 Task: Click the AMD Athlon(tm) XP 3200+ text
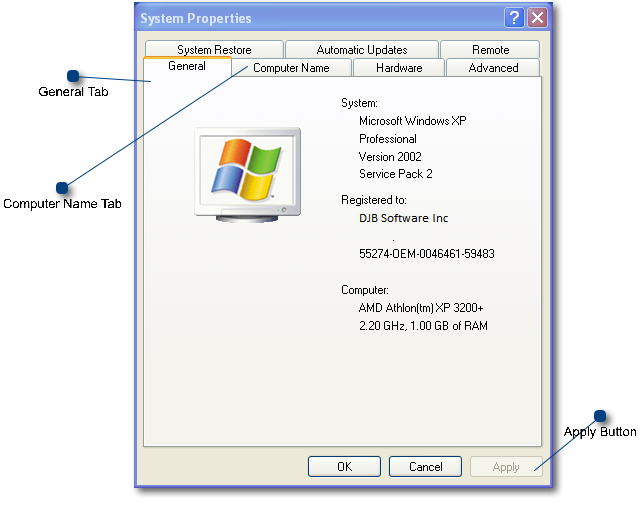click(421, 308)
